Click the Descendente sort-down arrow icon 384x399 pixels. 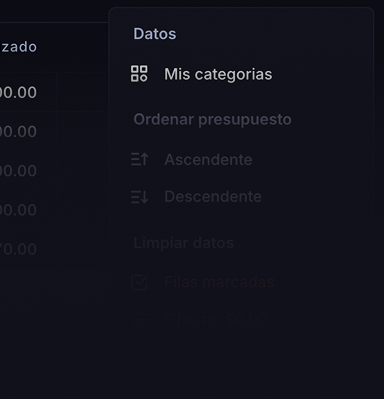139,196
